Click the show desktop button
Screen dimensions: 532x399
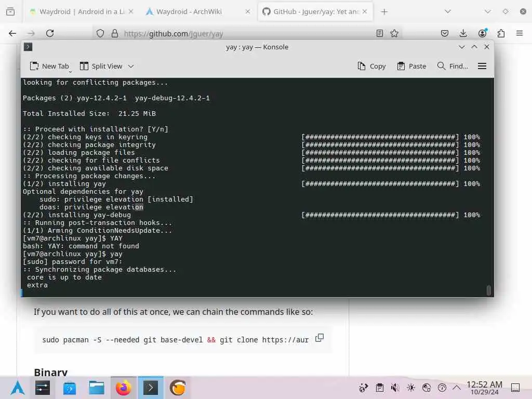515,388
